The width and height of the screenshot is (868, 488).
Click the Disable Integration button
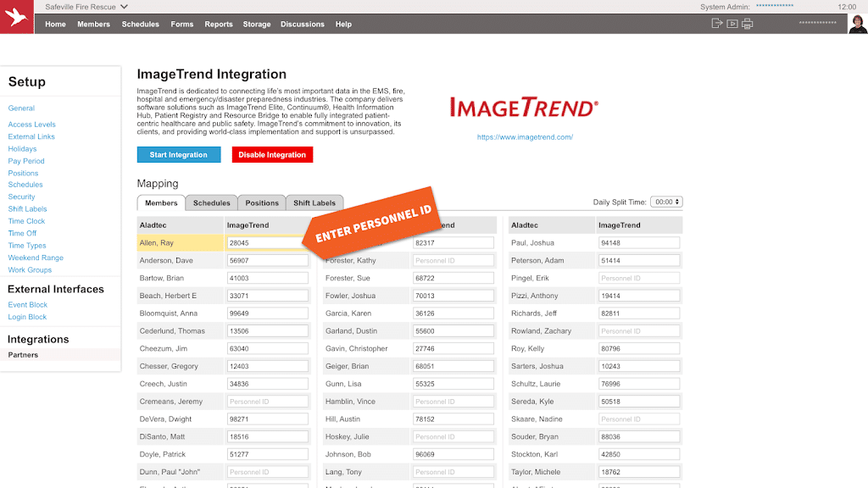[x=272, y=155]
